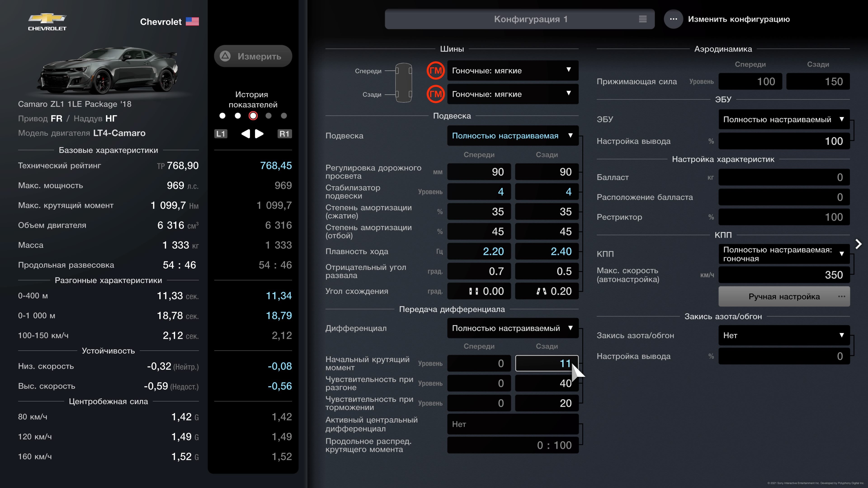Select rear rebound damping 45
Viewport: 868px width, 488px height.
tap(547, 231)
